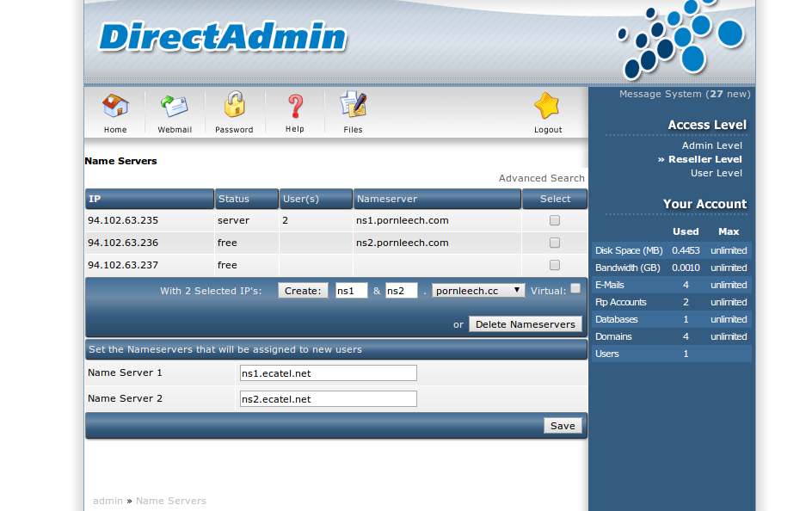812x511 pixels.
Task: Click the Disk Space (MB) row label
Action: click(x=629, y=250)
